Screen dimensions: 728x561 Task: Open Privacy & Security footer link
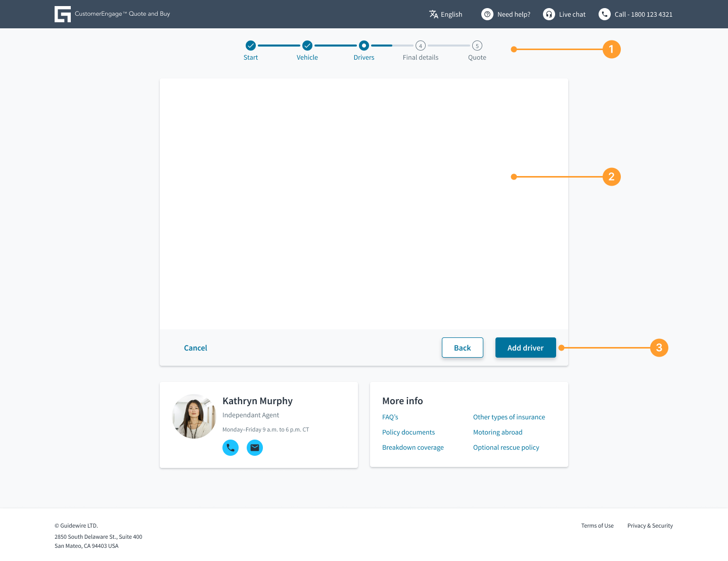[650, 526]
